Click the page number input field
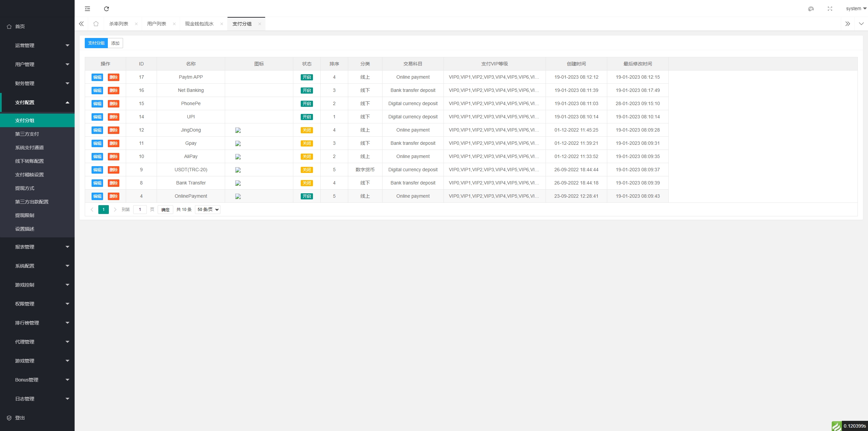Viewport: 868px width, 431px height. (140, 210)
